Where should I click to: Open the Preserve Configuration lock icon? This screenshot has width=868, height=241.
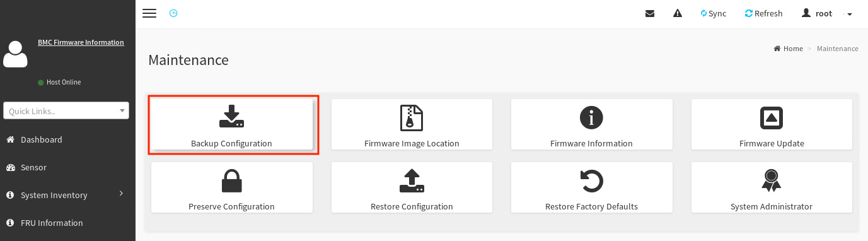231,180
